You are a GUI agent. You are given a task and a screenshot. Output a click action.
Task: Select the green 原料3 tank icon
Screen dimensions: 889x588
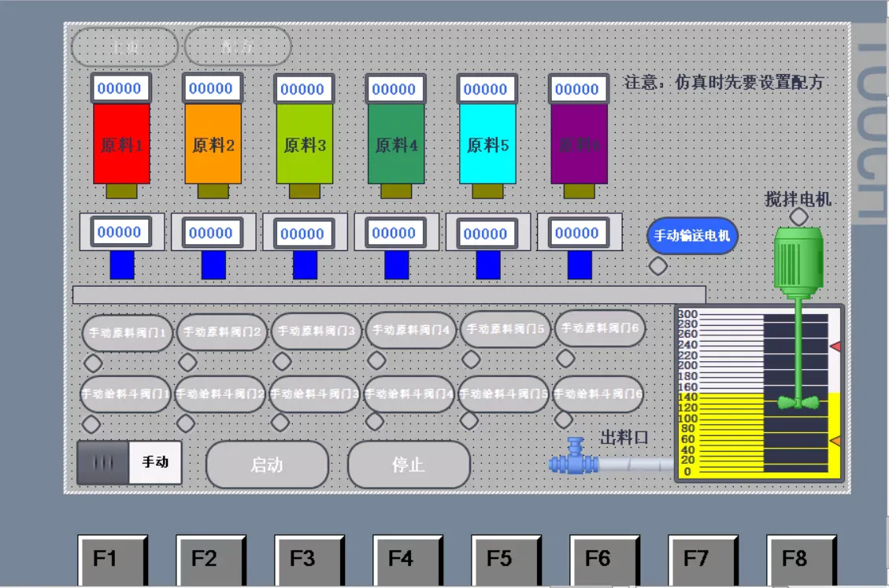coord(304,146)
